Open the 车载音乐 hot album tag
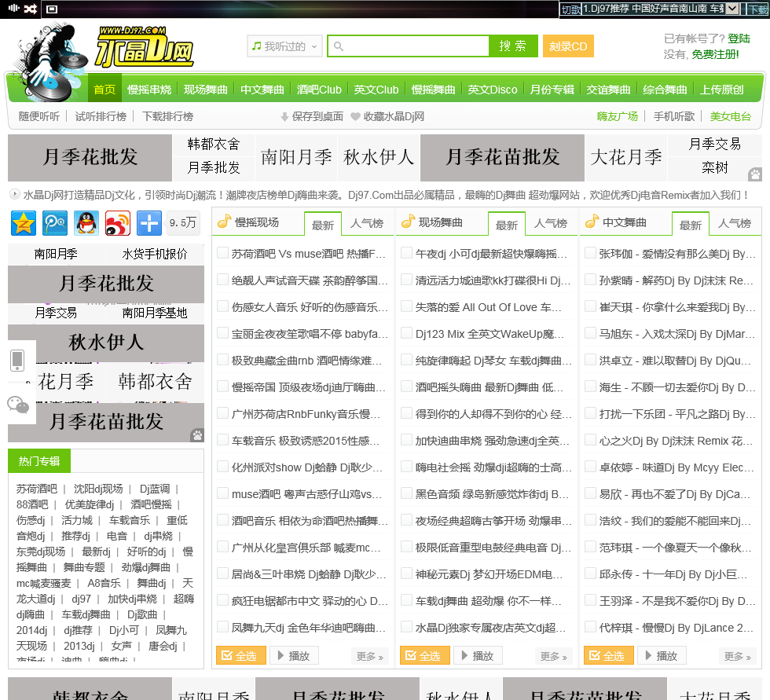 (130, 520)
